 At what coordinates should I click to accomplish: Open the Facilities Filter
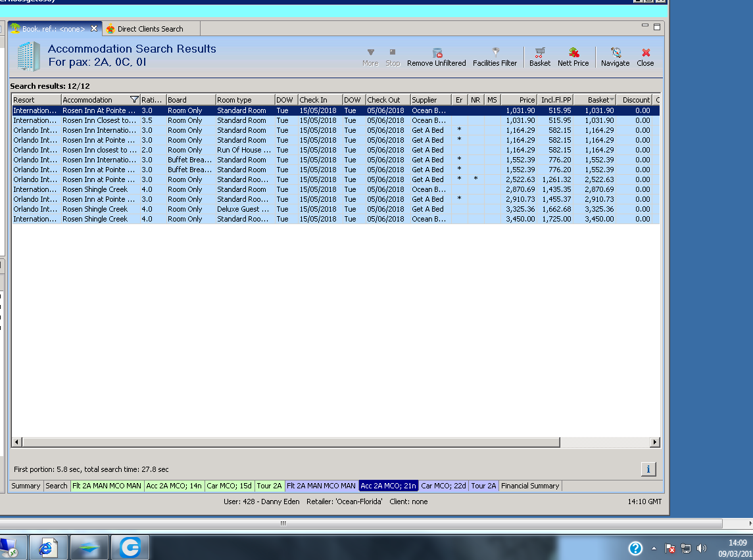[x=495, y=57]
